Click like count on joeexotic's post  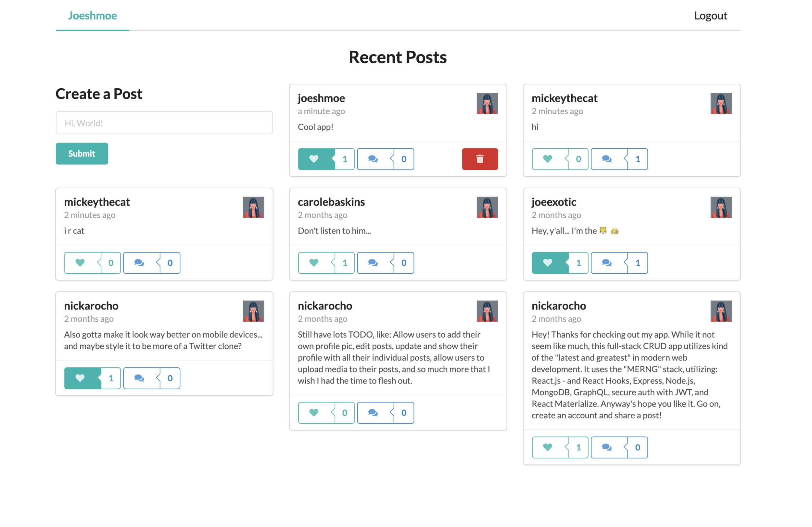579,263
